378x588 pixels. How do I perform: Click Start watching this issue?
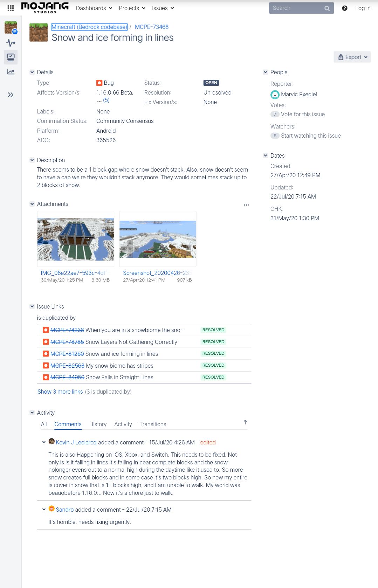click(311, 136)
